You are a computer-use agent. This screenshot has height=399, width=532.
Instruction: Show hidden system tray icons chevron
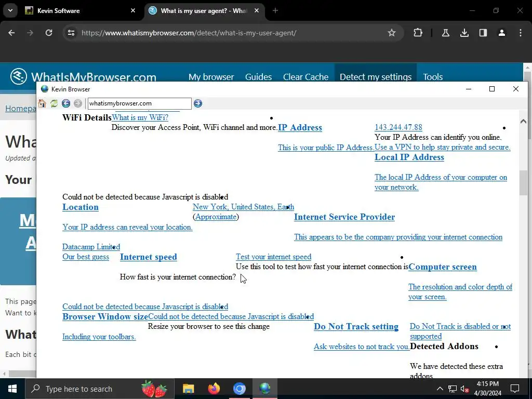click(x=440, y=389)
